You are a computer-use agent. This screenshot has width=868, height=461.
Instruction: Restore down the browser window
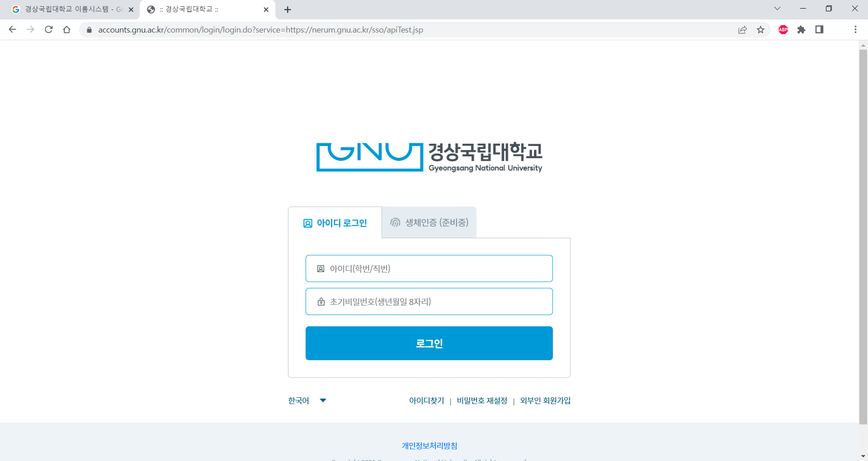829,9
